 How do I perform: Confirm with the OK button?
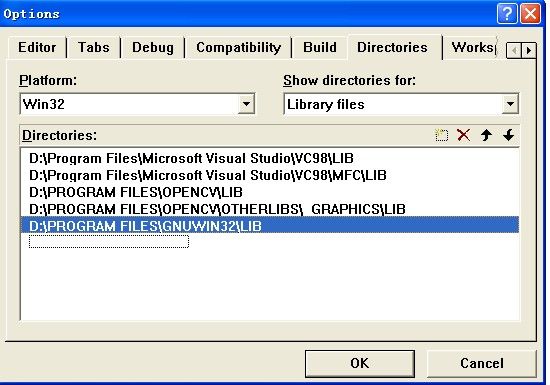[x=360, y=363]
